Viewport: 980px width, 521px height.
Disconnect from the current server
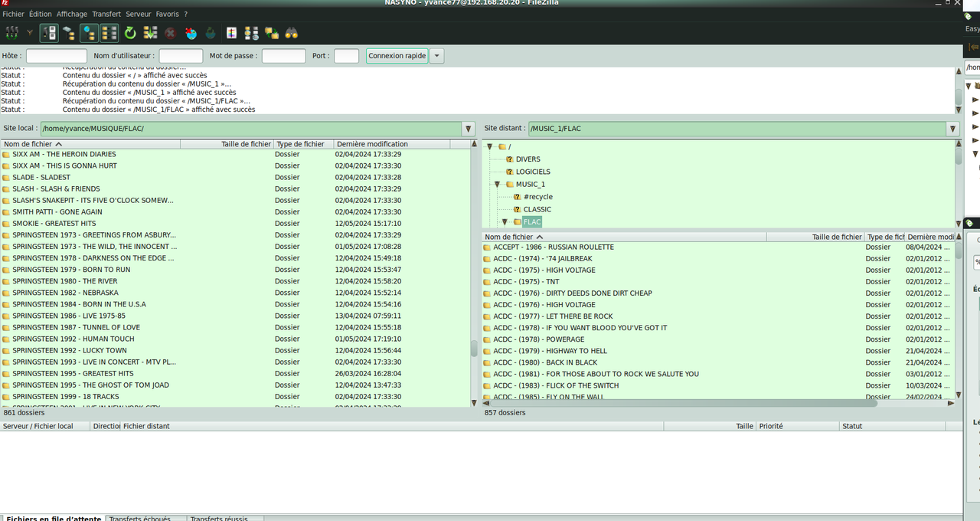(191, 33)
